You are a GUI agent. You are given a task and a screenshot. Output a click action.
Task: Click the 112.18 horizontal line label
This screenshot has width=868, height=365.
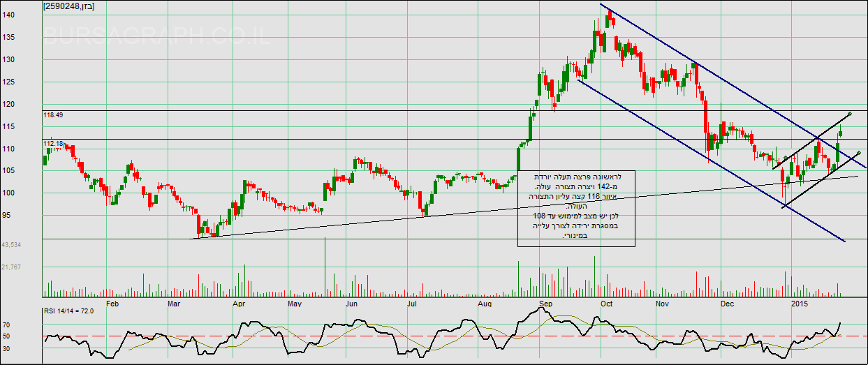53,144
